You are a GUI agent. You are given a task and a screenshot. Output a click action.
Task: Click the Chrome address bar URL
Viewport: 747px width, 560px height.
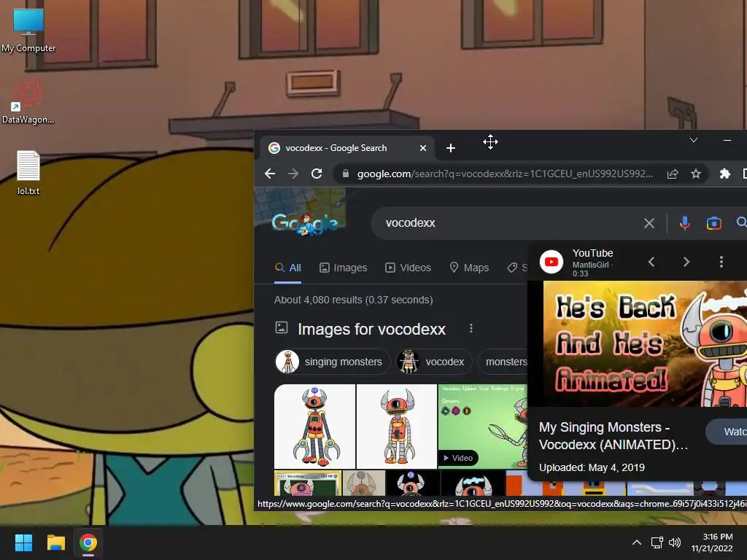pyautogui.click(x=505, y=174)
